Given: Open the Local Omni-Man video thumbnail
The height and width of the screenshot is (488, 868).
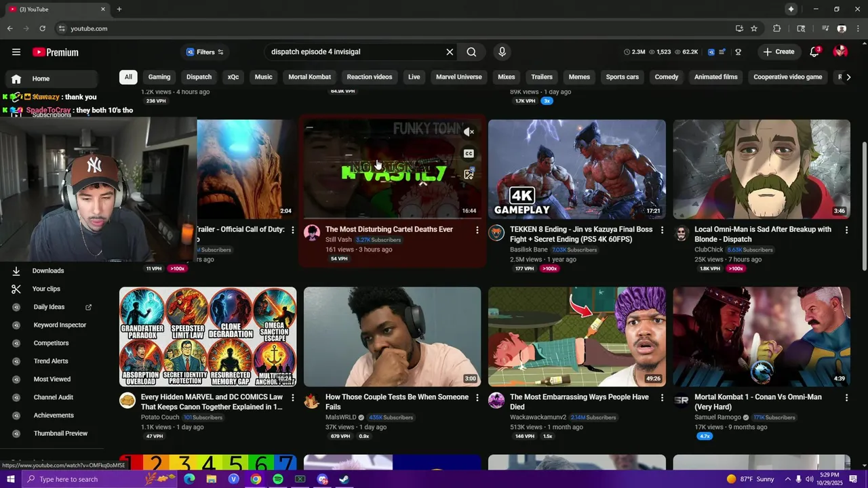Looking at the screenshot, I should tap(762, 169).
